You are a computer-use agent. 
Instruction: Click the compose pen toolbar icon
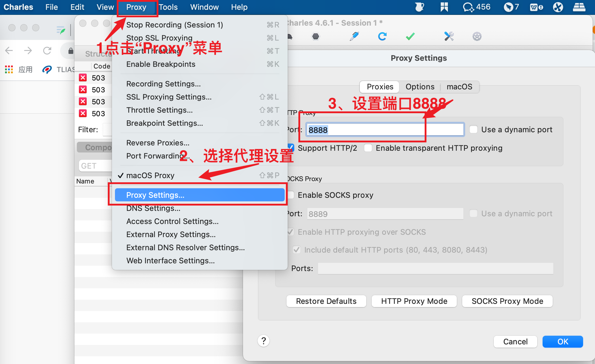point(354,37)
